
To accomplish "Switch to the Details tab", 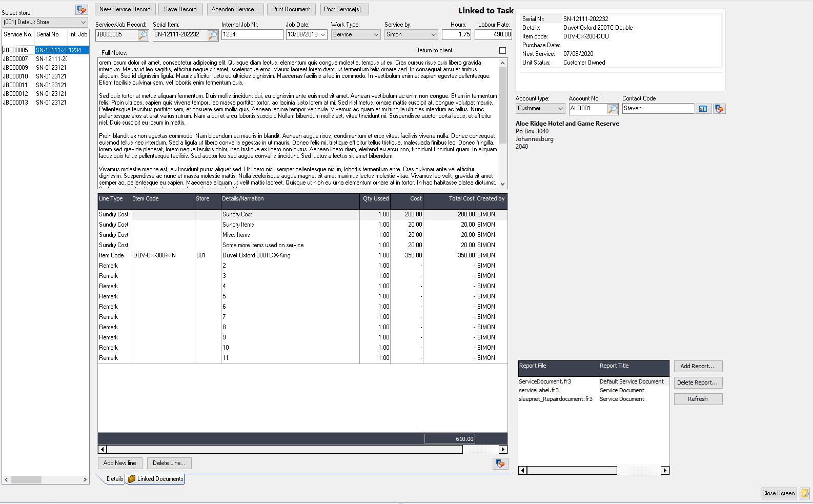I will [x=114, y=479].
